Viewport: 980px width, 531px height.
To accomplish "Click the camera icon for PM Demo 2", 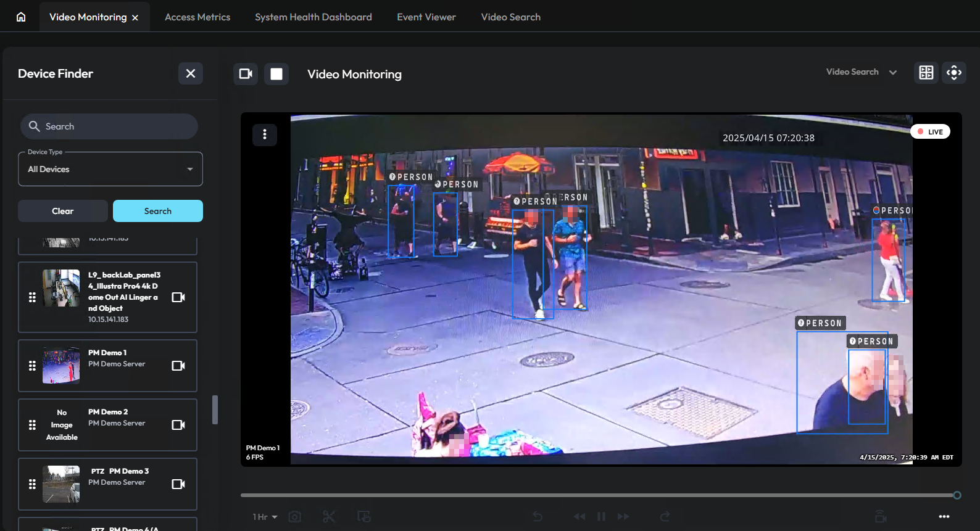I will pyautogui.click(x=178, y=425).
